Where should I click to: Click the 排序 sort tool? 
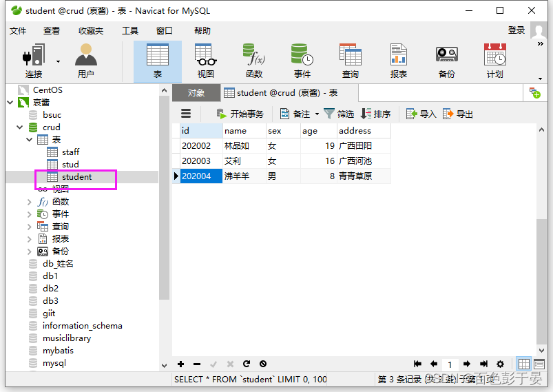pyautogui.click(x=375, y=114)
